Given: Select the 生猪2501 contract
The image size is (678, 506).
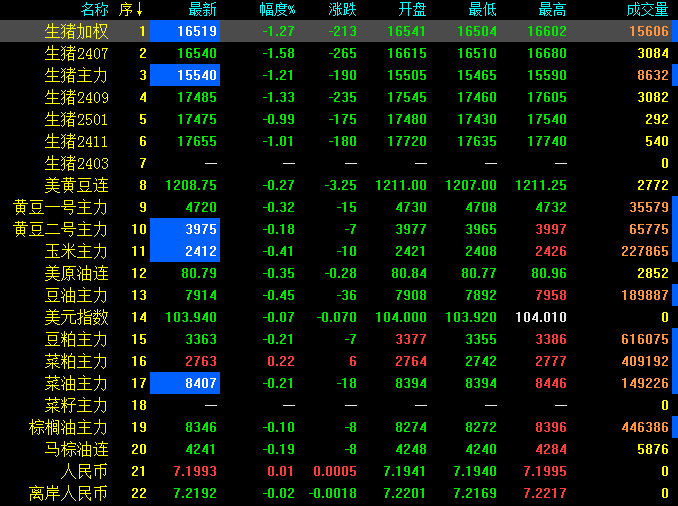Looking at the screenshot, I should pos(76,119).
